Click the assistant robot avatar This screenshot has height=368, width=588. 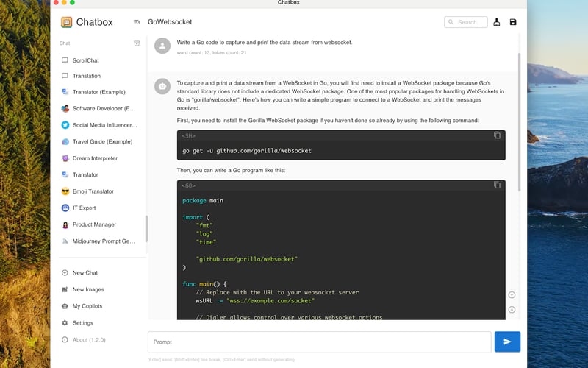[x=162, y=87]
